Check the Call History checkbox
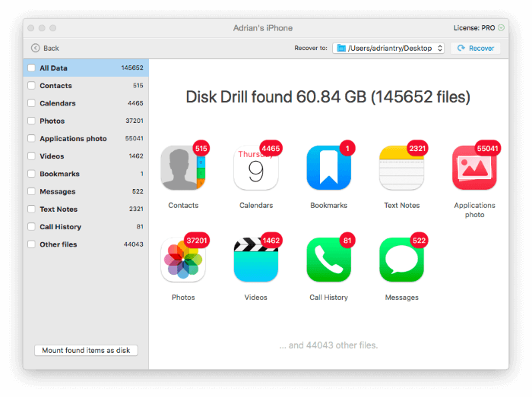The width and height of the screenshot is (532, 397). pyautogui.click(x=31, y=227)
